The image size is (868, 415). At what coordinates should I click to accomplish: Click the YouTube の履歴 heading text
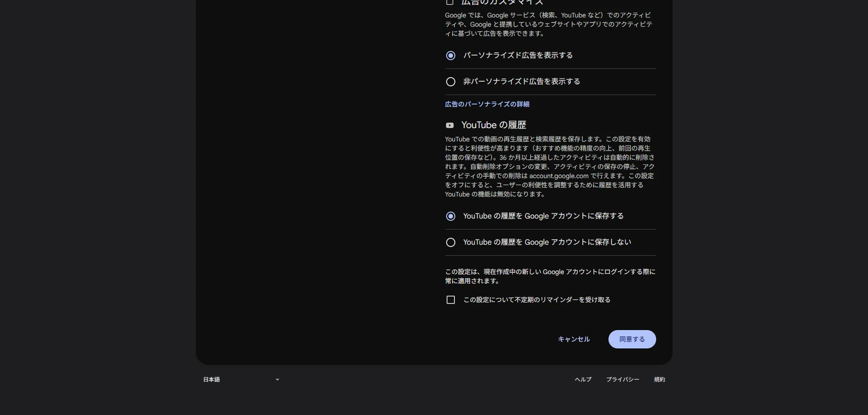coord(494,125)
